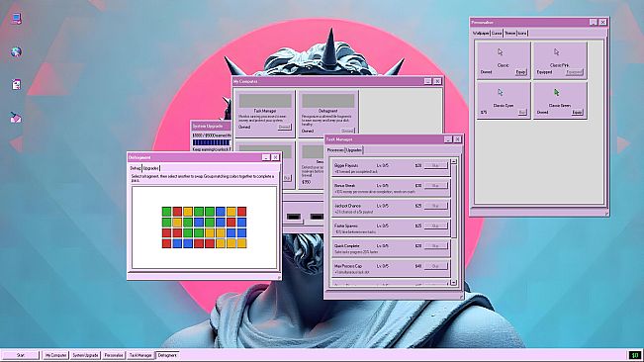Switch to the Cursor tab in Personalize
Viewport: 644px width, 362px height.
click(x=497, y=33)
